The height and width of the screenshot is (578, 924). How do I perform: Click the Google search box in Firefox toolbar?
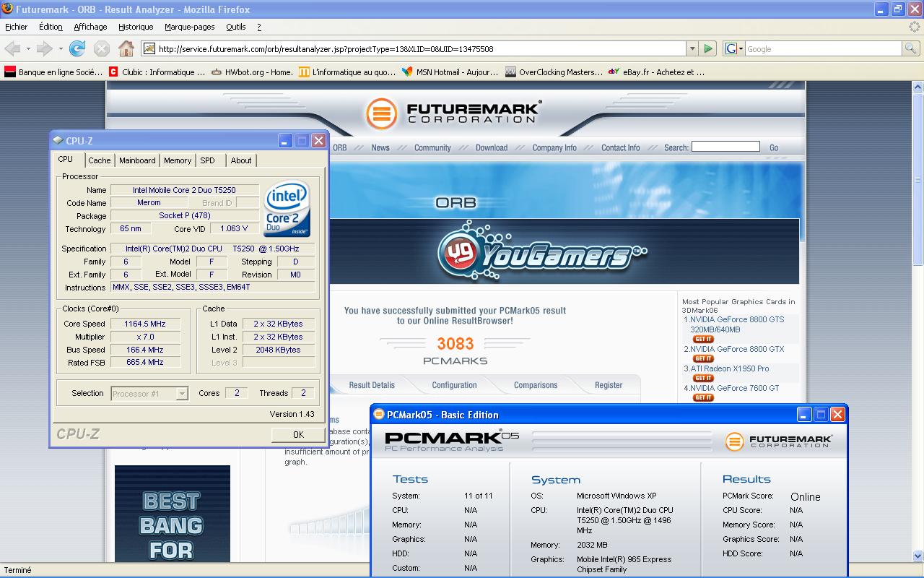(823, 48)
